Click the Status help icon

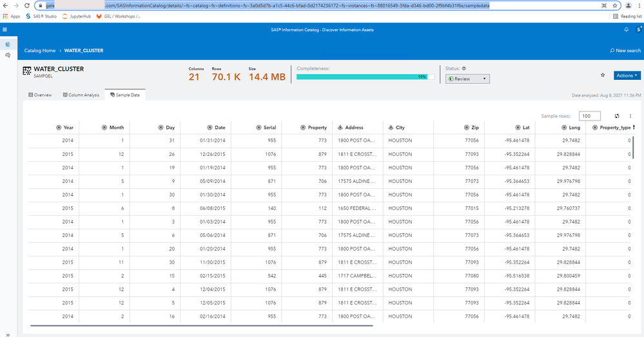(464, 68)
